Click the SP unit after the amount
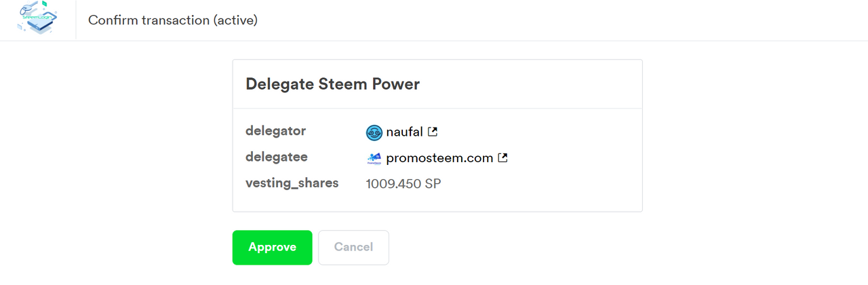 433,184
